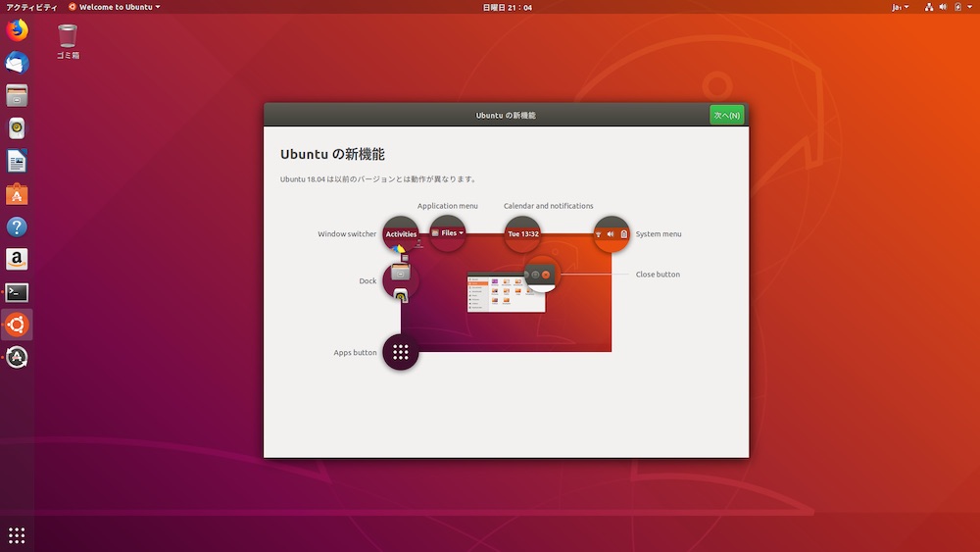Screen dimensions: 980x552
Task: Open the Terminal dock icon
Action: click(x=17, y=292)
